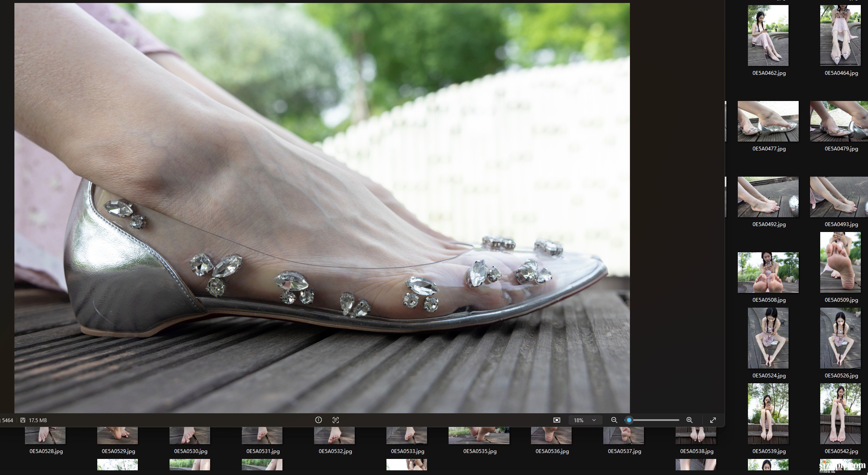
Task: Open thumbnail 0E5A0477.jpg
Action: 768,121
